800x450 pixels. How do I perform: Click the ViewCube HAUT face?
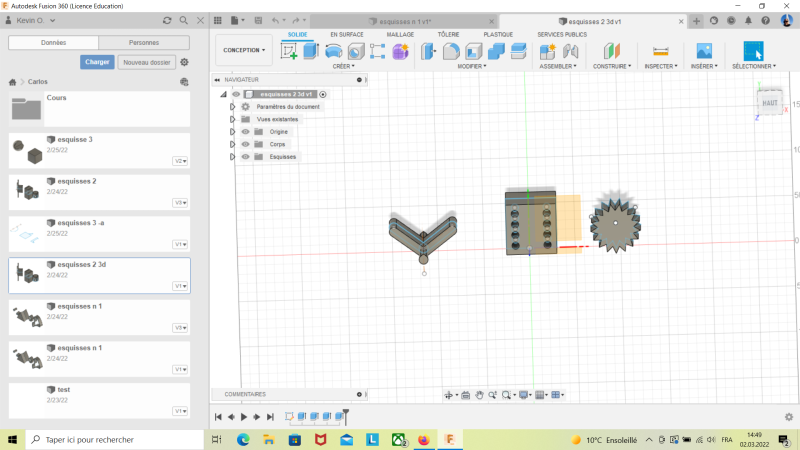[769, 102]
